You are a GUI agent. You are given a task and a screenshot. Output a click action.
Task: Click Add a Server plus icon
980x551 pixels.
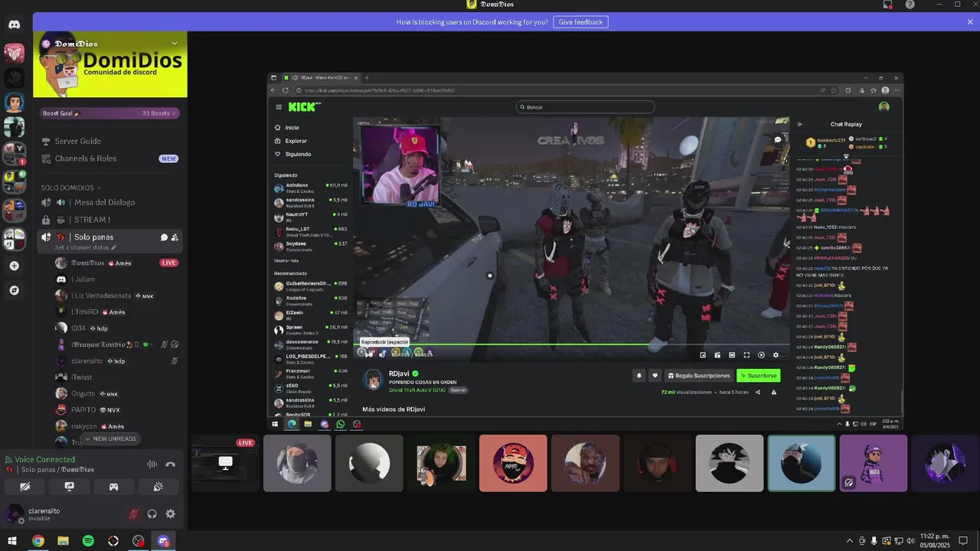(x=14, y=266)
